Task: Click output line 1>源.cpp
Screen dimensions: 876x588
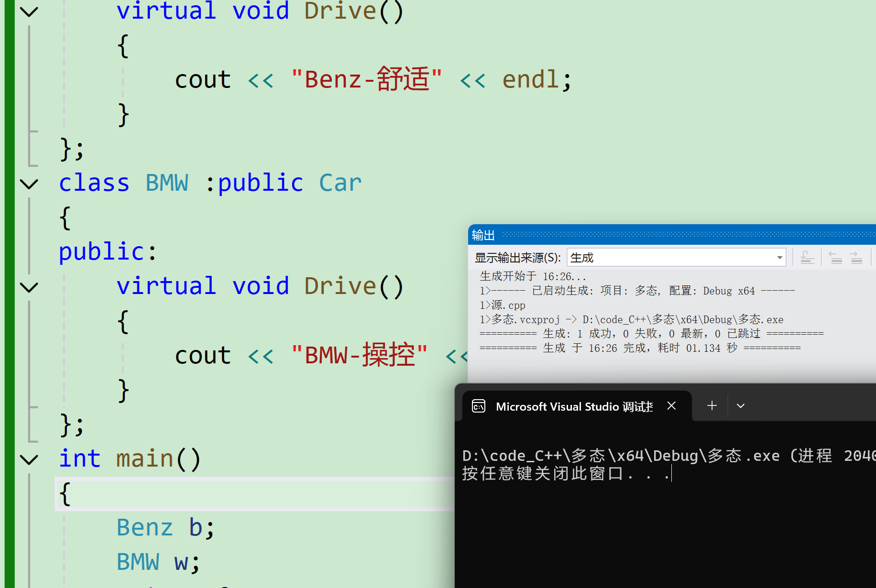Action: (503, 305)
